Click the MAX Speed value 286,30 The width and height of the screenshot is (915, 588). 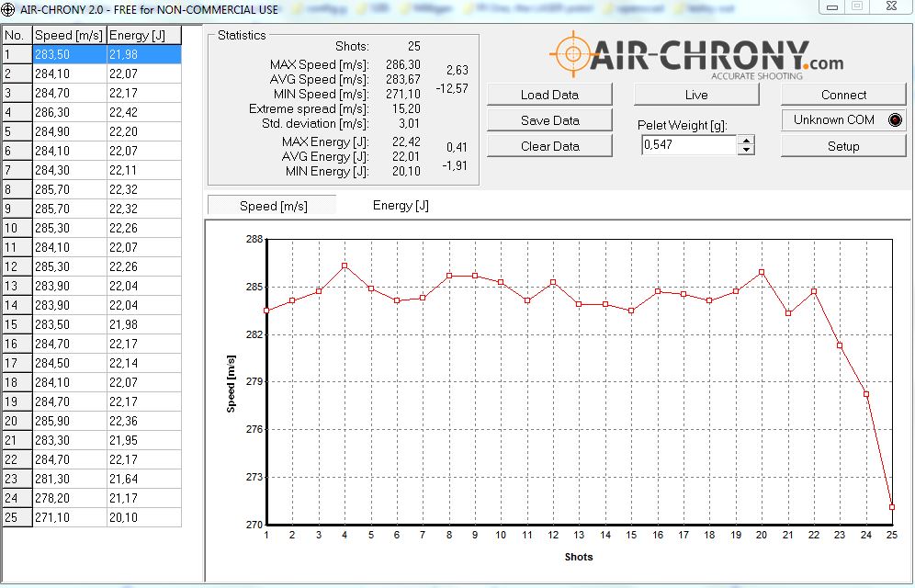(402, 64)
